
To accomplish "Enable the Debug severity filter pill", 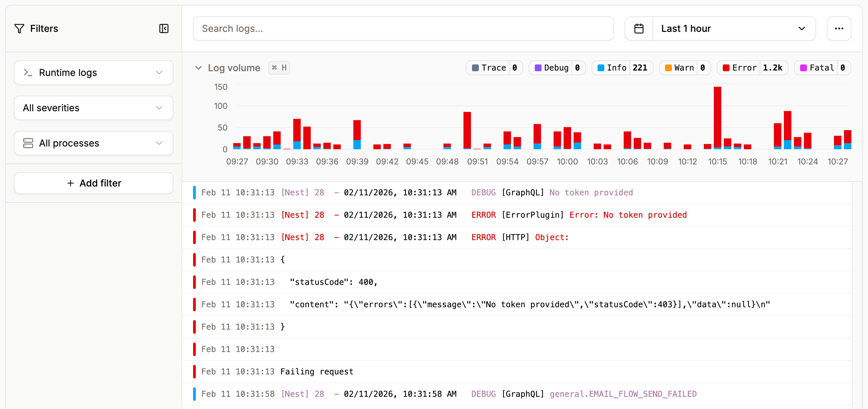I will [x=557, y=67].
